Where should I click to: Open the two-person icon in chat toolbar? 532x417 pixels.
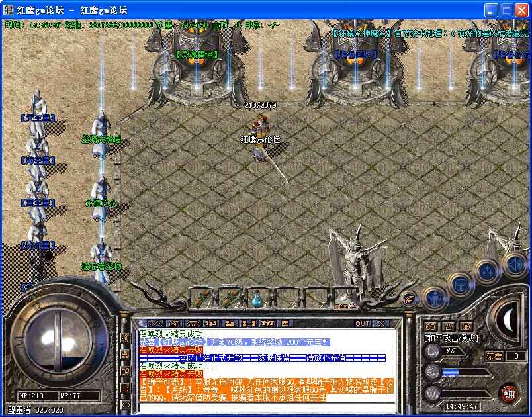click(x=230, y=324)
